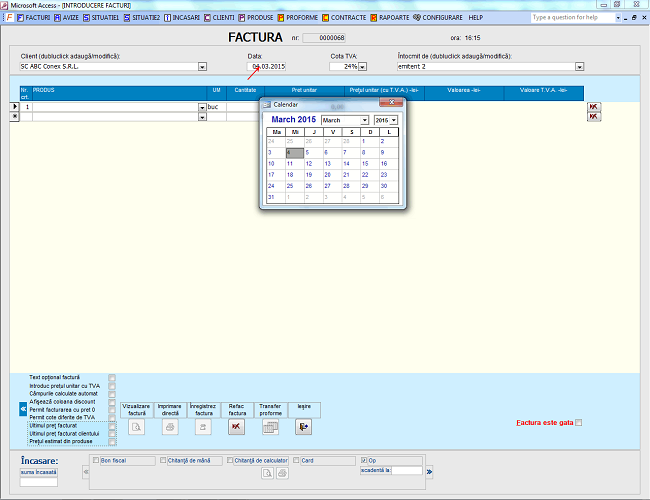Click the Cantitate cell in row 1

click(x=243, y=107)
